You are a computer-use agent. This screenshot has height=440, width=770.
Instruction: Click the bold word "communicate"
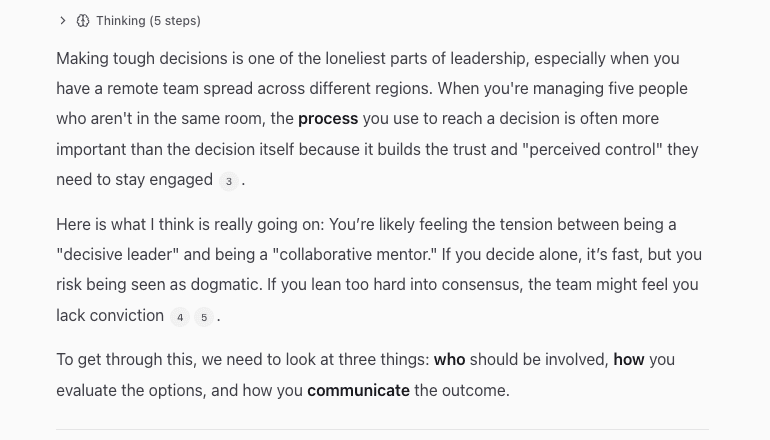(358, 391)
